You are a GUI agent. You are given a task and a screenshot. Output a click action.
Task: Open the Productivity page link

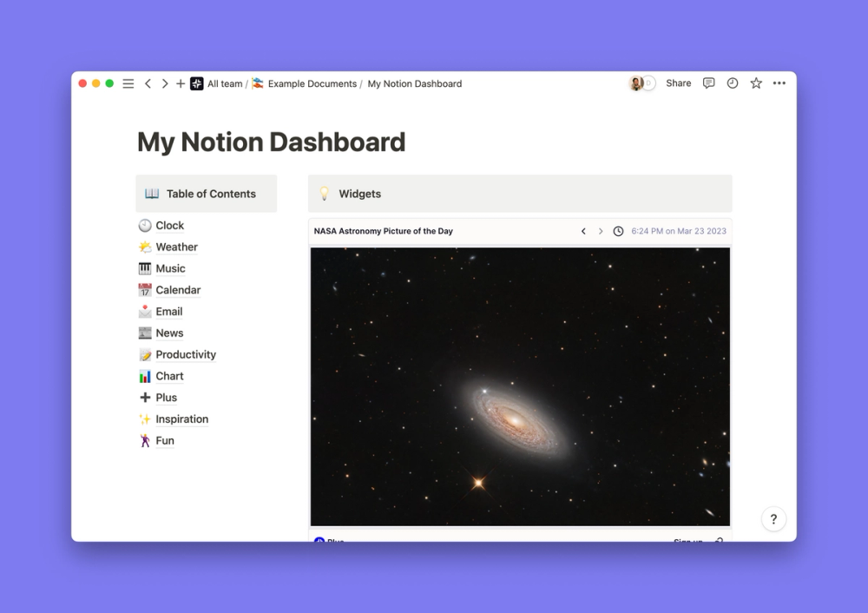(x=186, y=354)
